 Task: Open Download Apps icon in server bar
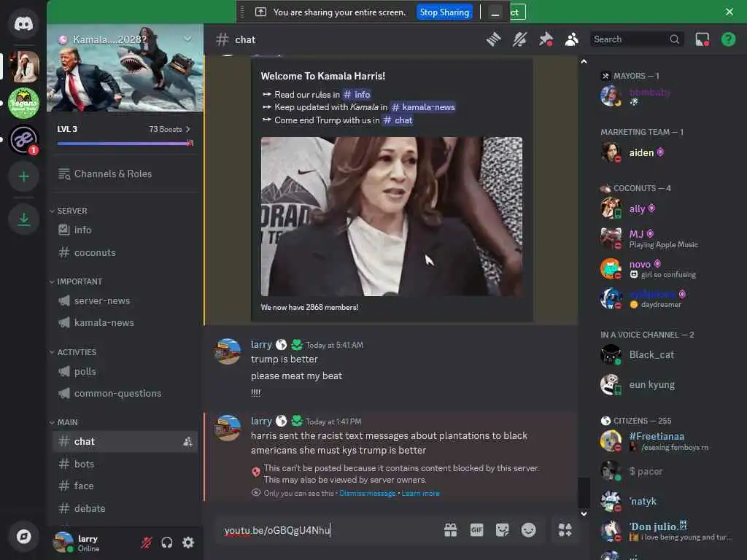(x=23, y=219)
